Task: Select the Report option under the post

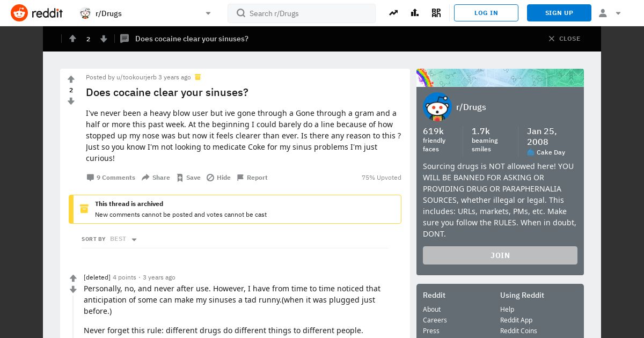Action: coord(252,178)
